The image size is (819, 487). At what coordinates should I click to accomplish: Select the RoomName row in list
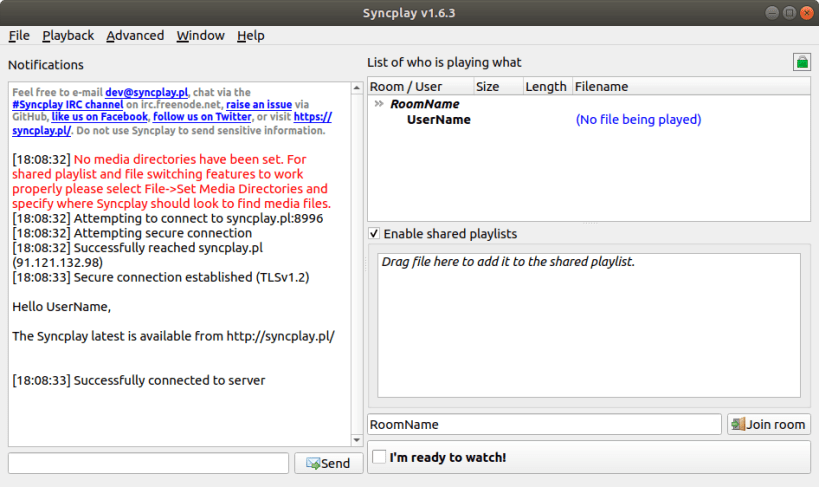589,104
